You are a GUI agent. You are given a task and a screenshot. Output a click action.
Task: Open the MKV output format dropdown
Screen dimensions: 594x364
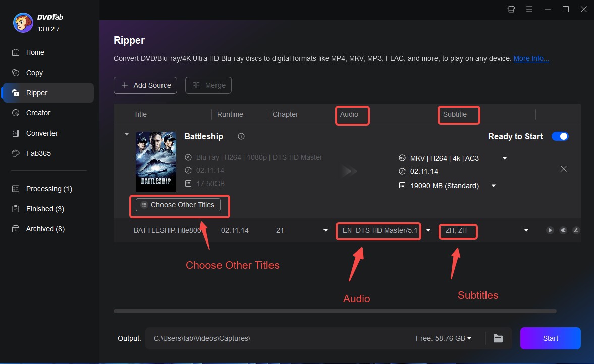504,158
